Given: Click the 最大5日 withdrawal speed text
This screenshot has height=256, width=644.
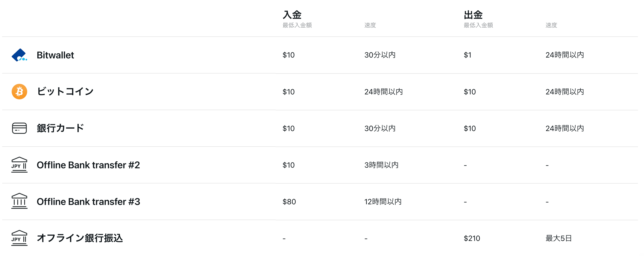Looking at the screenshot, I should (x=559, y=238).
